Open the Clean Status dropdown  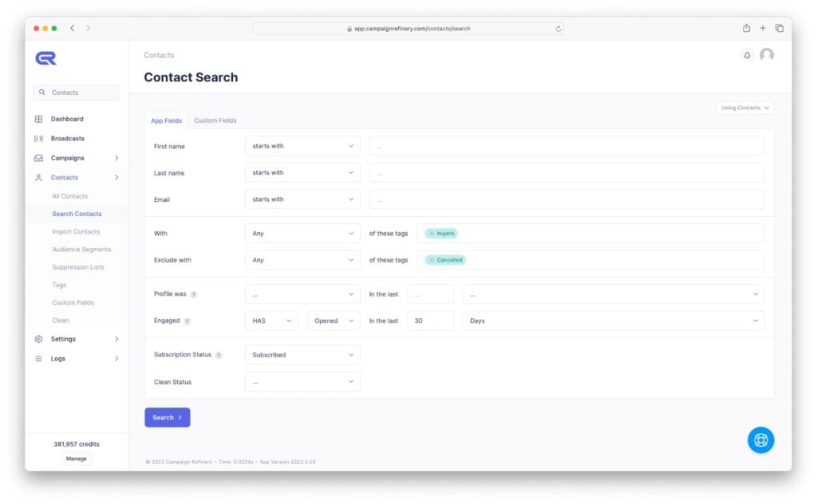pos(302,382)
